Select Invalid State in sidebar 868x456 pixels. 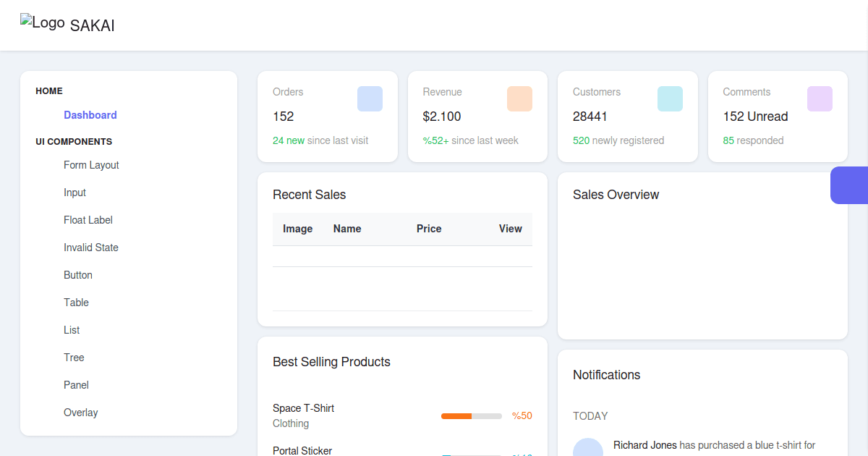91,248
